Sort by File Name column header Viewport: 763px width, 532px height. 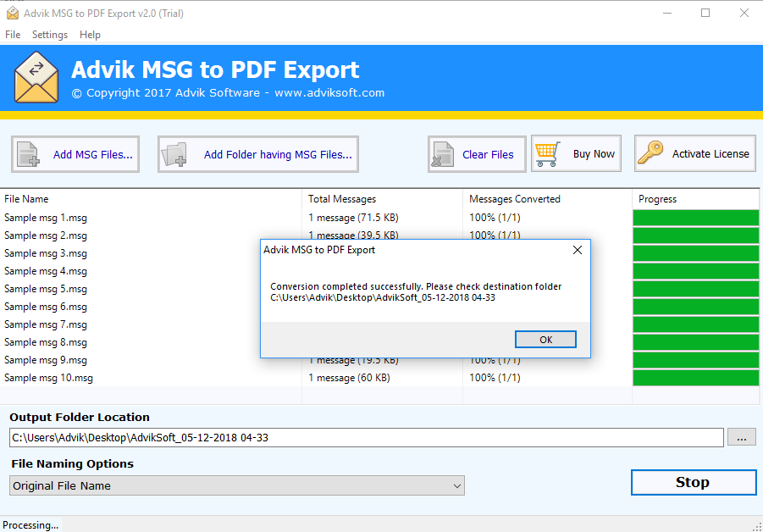coord(151,199)
